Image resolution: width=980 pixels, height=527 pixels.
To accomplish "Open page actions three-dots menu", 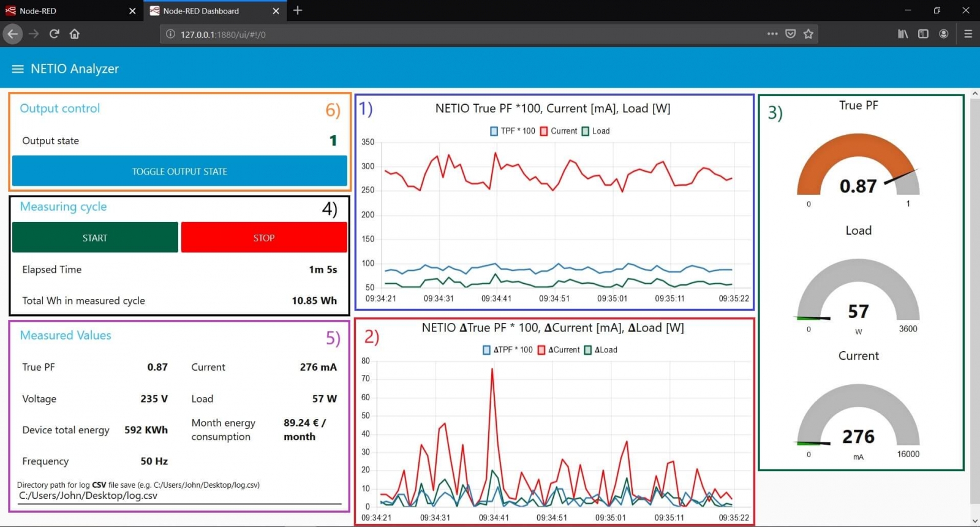I will [772, 34].
